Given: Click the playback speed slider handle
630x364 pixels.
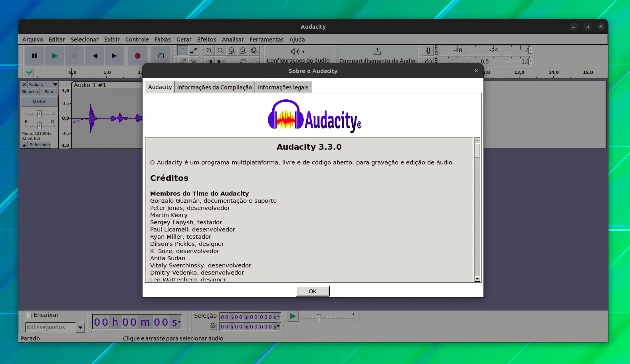Looking at the screenshot, I should pos(319,318).
